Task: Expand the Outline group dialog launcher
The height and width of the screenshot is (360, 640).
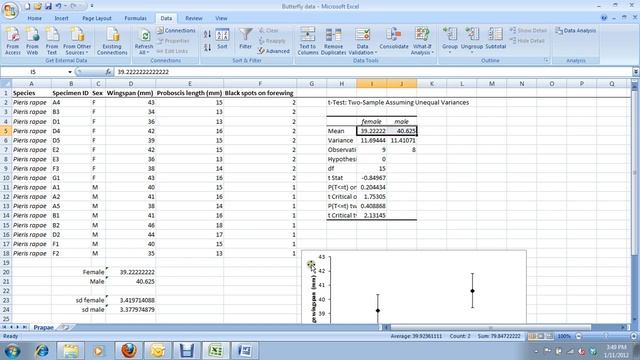Action: (547, 60)
